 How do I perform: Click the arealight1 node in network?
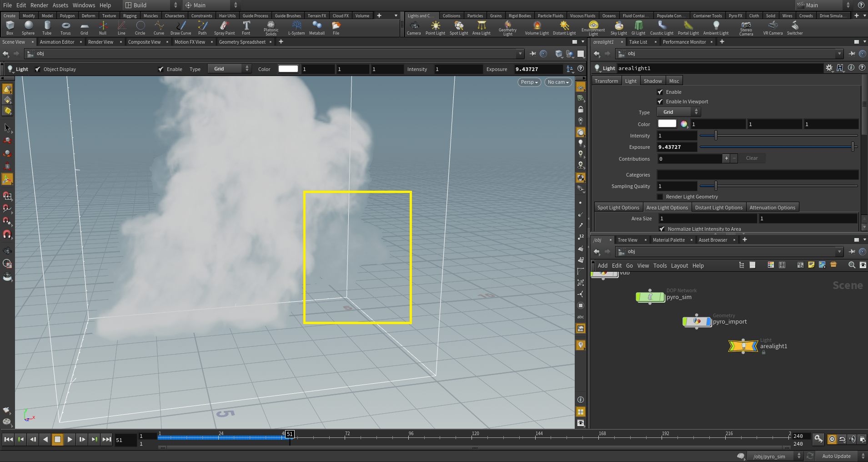coord(743,346)
